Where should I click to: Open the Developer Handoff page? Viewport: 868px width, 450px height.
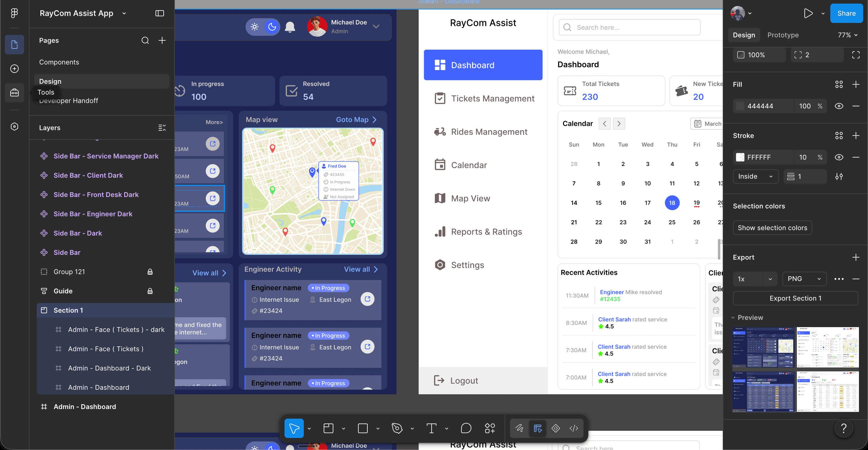[x=68, y=101]
